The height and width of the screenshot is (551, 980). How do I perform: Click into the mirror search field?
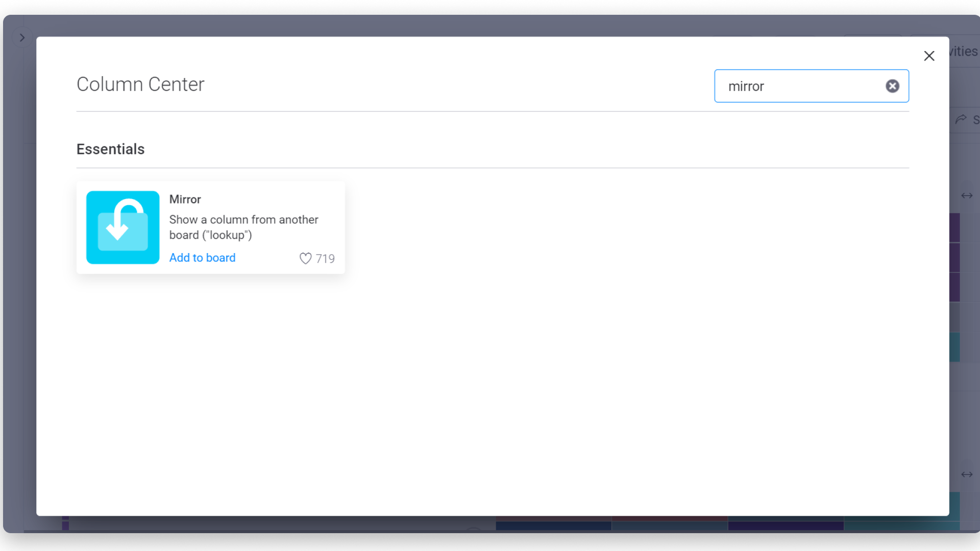811,86
